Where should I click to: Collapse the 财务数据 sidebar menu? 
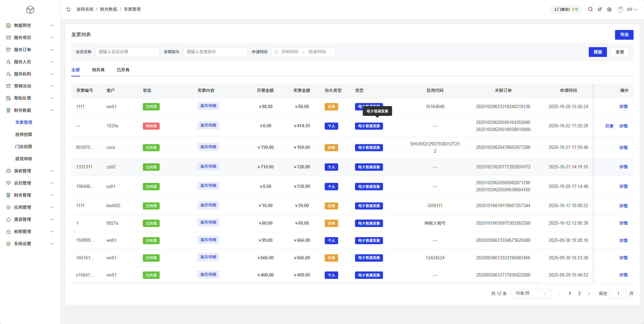pos(52,110)
